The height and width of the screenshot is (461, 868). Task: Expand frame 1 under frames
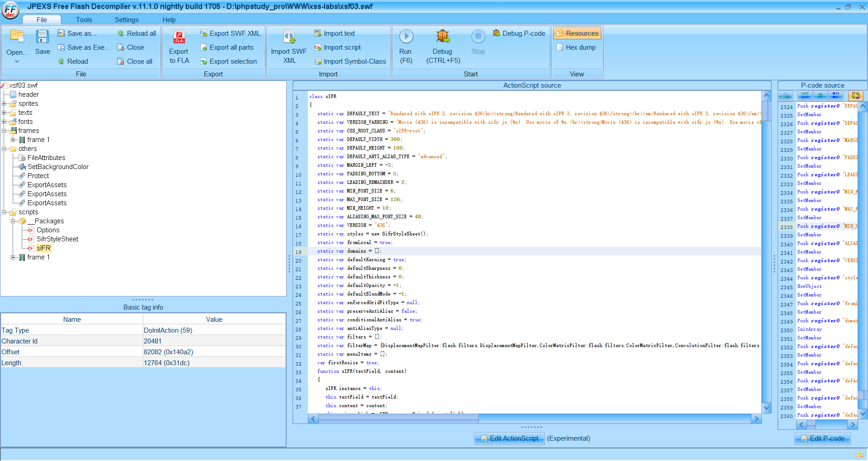pyautogui.click(x=13, y=140)
